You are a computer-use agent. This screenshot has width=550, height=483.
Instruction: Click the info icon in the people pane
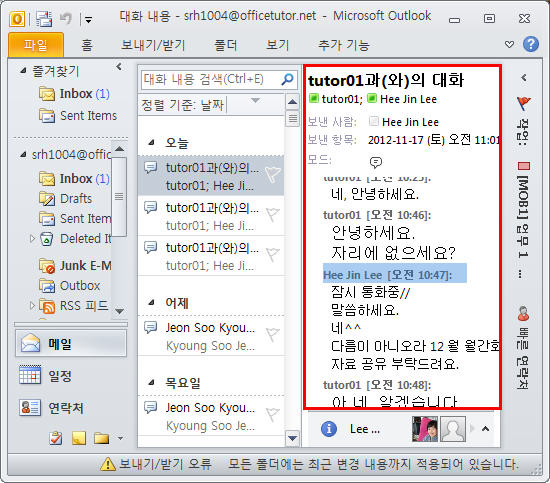point(329,429)
